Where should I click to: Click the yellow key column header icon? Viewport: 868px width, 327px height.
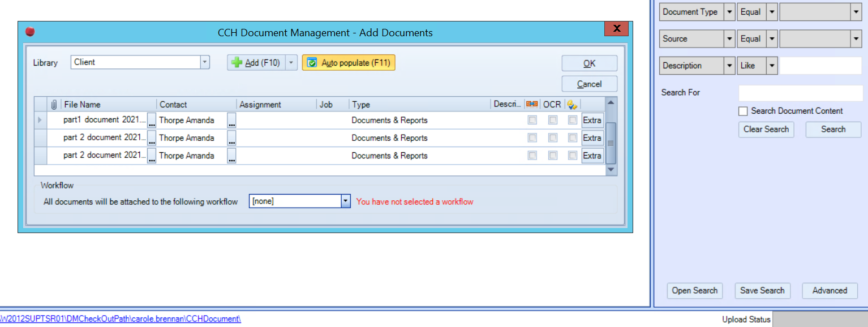tap(572, 104)
